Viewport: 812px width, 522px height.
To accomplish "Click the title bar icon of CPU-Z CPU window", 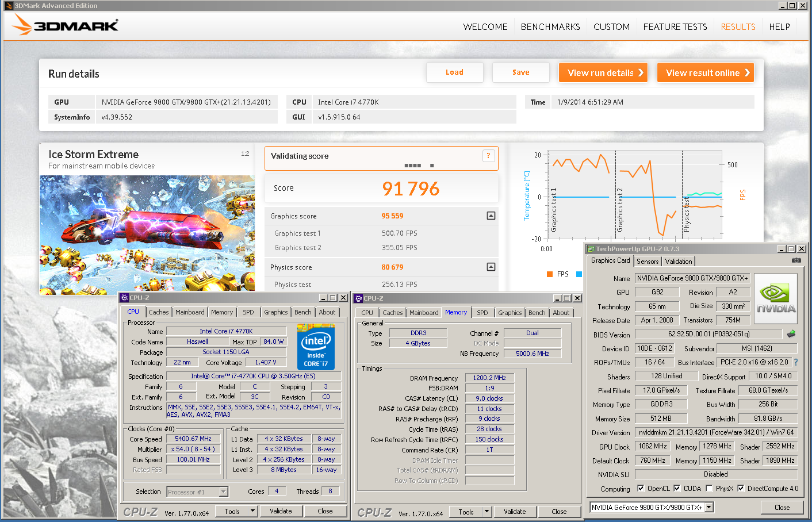I will coord(124,298).
